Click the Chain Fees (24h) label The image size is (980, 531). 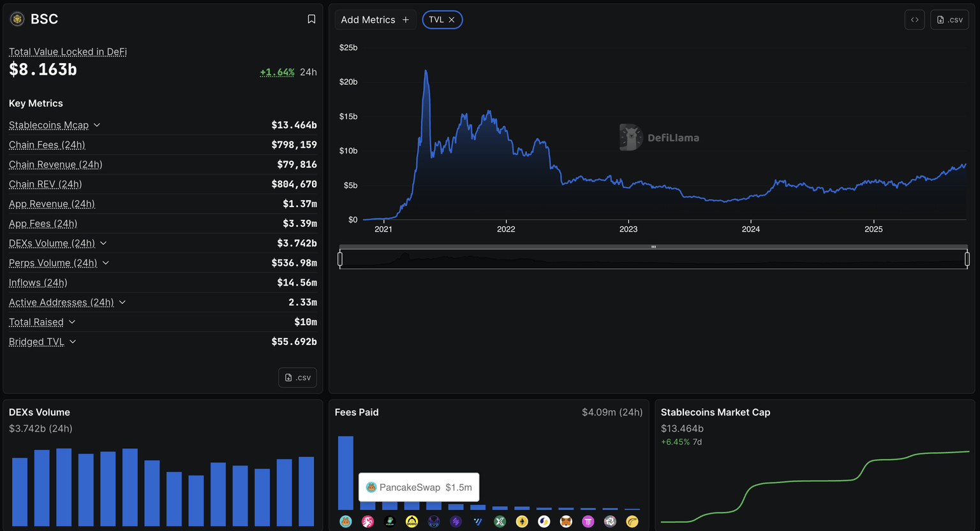pos(47,145)
